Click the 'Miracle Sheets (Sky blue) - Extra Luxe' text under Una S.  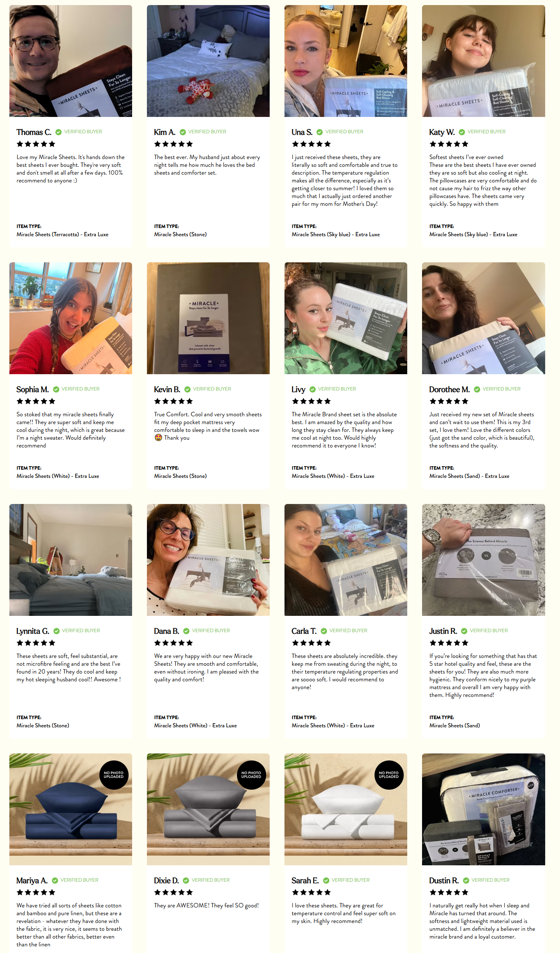pyautogui.click(x=336, y=234)
